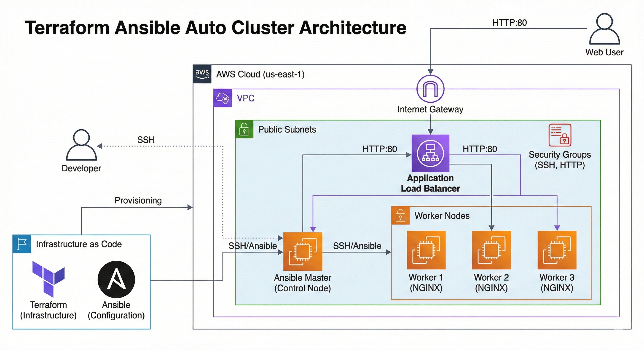
Task: Click the Terraform logo
Action: click(x=48, y=279)
